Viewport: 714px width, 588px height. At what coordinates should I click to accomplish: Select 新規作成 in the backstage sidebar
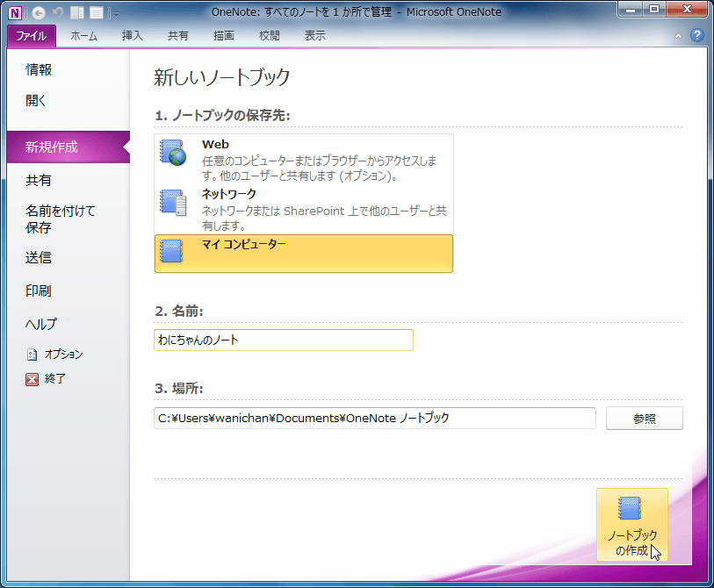pos(69,147)
